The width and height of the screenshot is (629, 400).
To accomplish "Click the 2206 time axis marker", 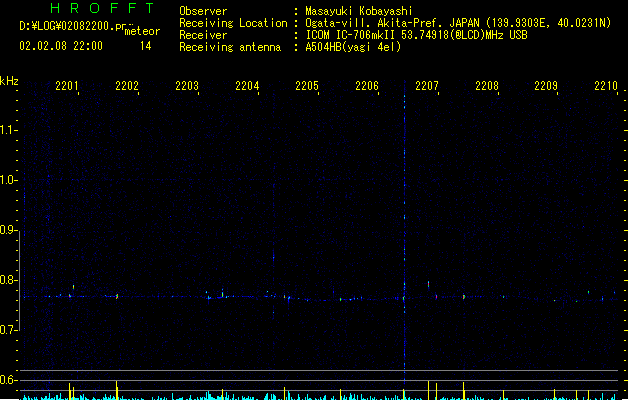I will pos(367,86).
